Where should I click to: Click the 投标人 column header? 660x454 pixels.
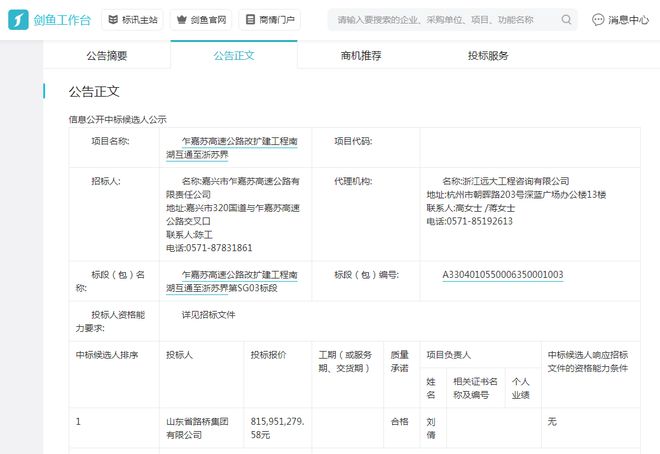tap(179, 355)
